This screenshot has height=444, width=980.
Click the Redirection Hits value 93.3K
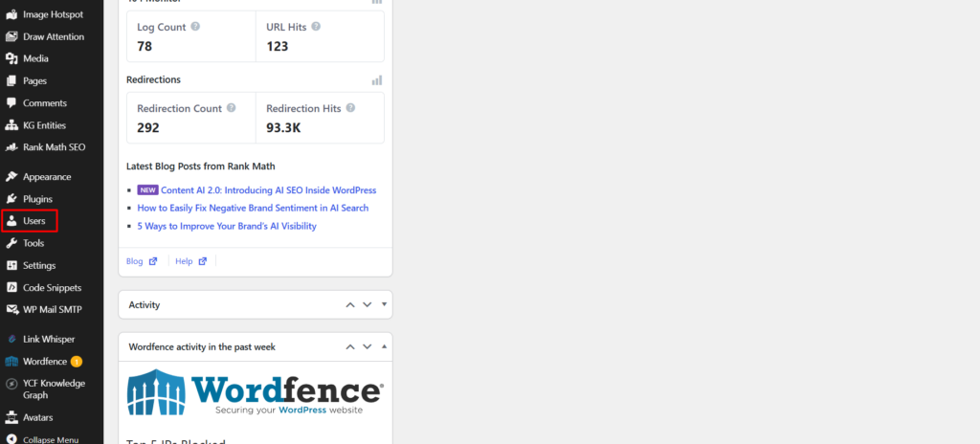(283, 127)
